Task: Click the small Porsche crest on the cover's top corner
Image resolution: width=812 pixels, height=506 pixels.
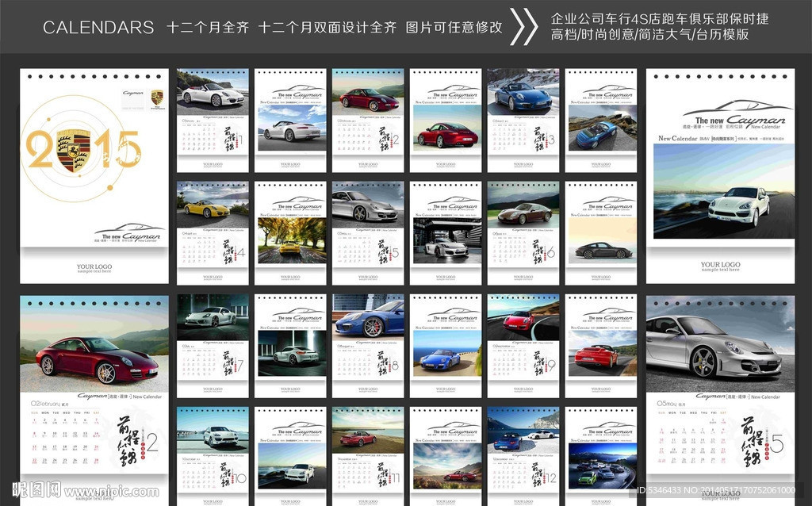Action: (x=156, y=98)
